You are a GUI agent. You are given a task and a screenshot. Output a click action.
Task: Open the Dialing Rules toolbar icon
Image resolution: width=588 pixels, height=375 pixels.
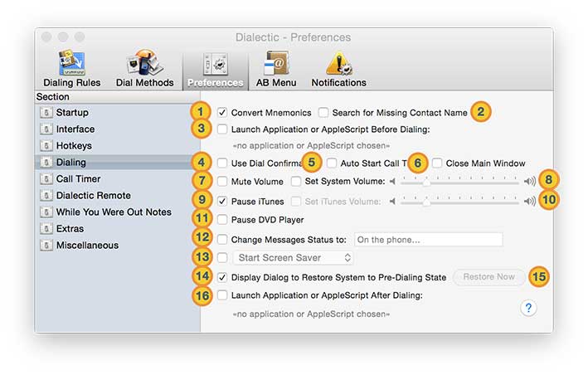point(71,63)
